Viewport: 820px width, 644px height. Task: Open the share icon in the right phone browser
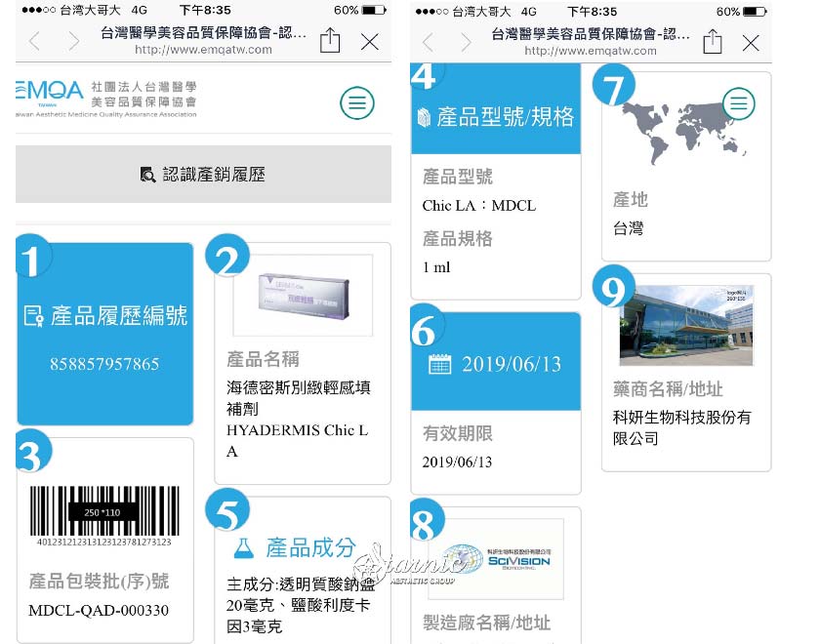coord(713,41)
